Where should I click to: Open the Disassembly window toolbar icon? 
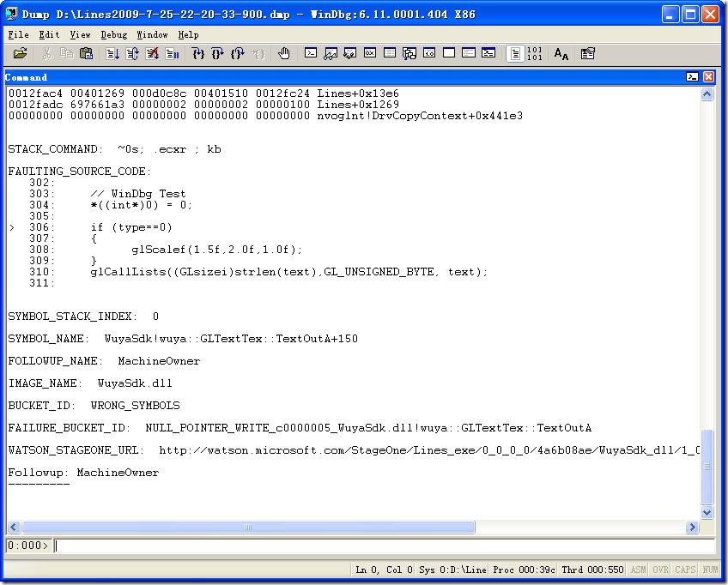[429, 53]
